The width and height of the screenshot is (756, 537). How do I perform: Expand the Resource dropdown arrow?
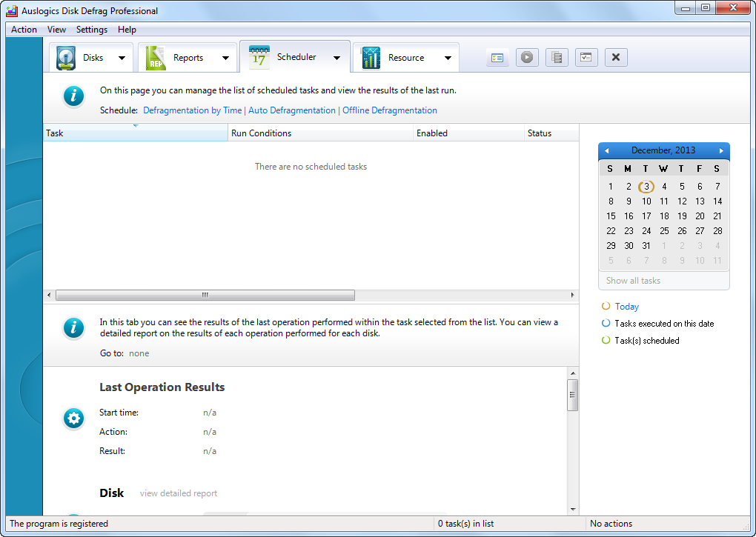tap(448, 58)
